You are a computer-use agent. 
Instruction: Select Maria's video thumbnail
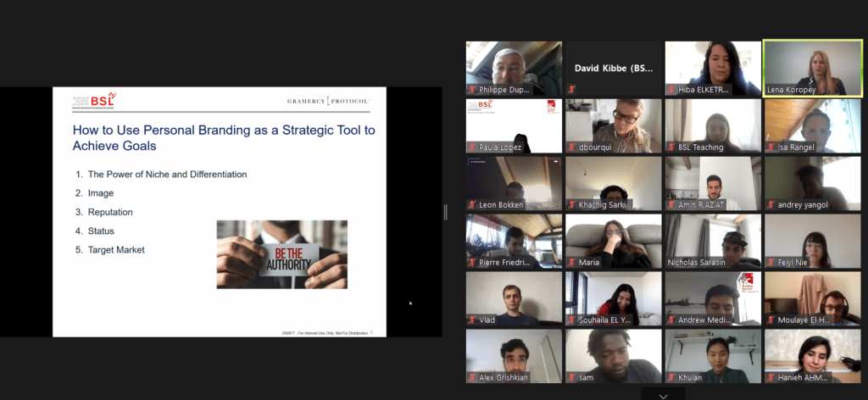click(613, 239)
